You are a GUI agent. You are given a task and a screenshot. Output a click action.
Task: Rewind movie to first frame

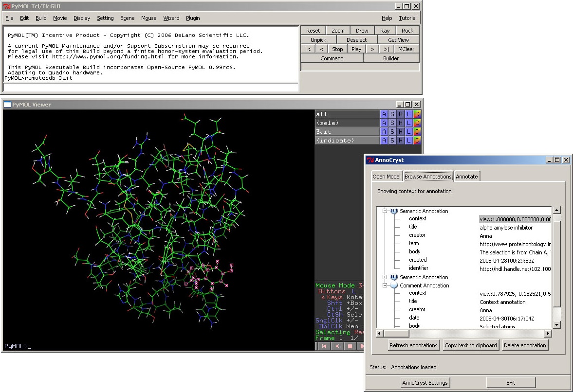(308, 49)
